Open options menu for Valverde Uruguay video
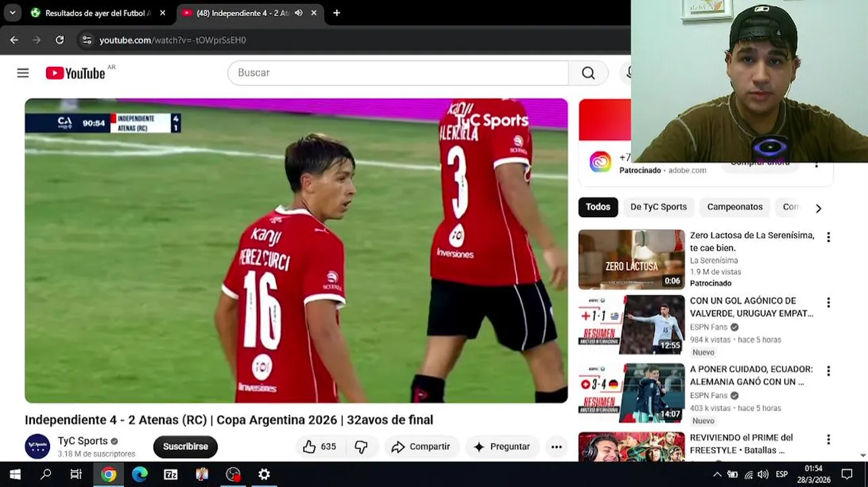The width and height of the screenshot is (868, 487). pos(828,302)
